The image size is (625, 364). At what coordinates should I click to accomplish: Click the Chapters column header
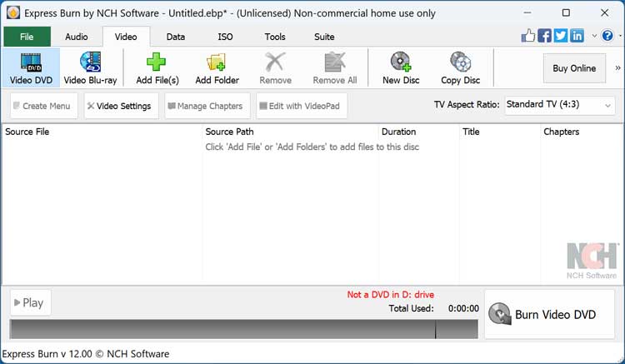pyautogui.click(x=581, y=132)
